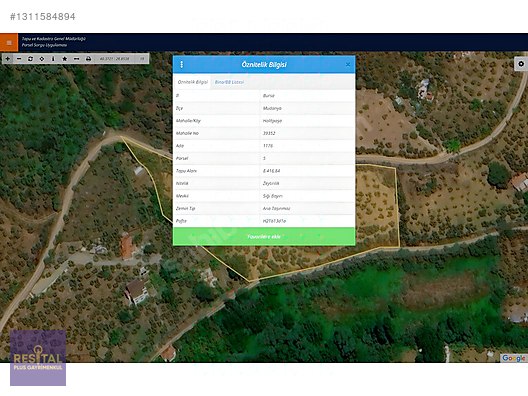Screen dimensions: 528x396
Task: Select the measure distance tool
Action: (x=76, y=59)
